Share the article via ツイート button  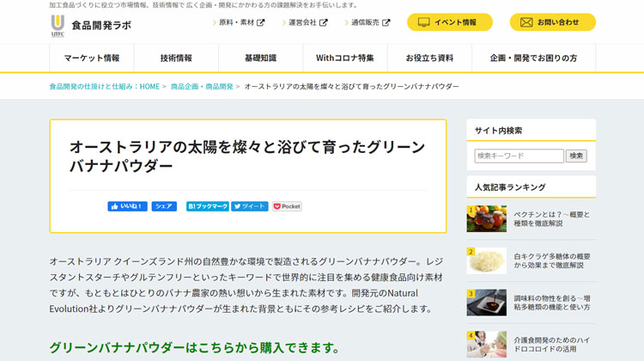click(x=250, y=206)
